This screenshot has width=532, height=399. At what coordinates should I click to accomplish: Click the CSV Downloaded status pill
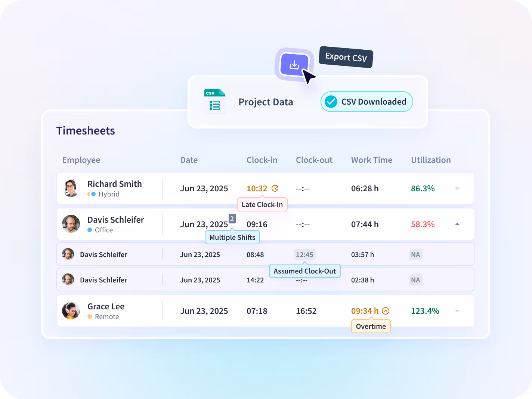367,102
